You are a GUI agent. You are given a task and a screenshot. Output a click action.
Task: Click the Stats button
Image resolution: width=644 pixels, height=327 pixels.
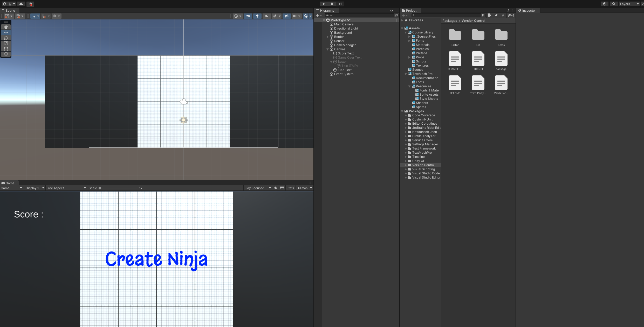pos(290,188)
